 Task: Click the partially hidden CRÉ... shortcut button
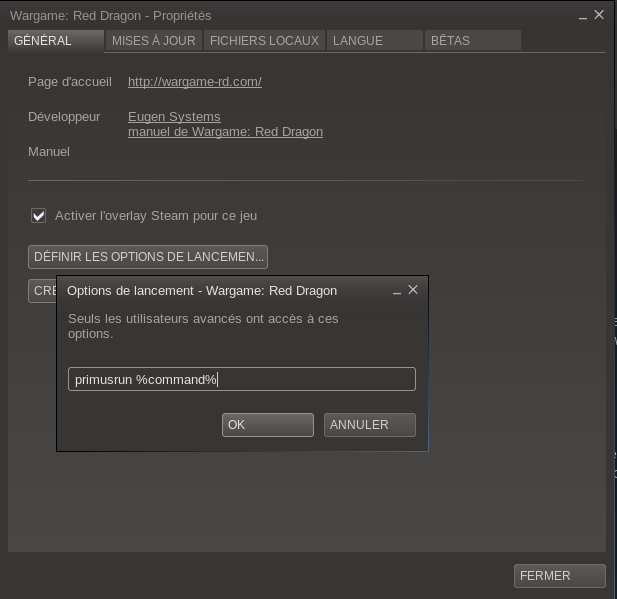coord(42,291)
